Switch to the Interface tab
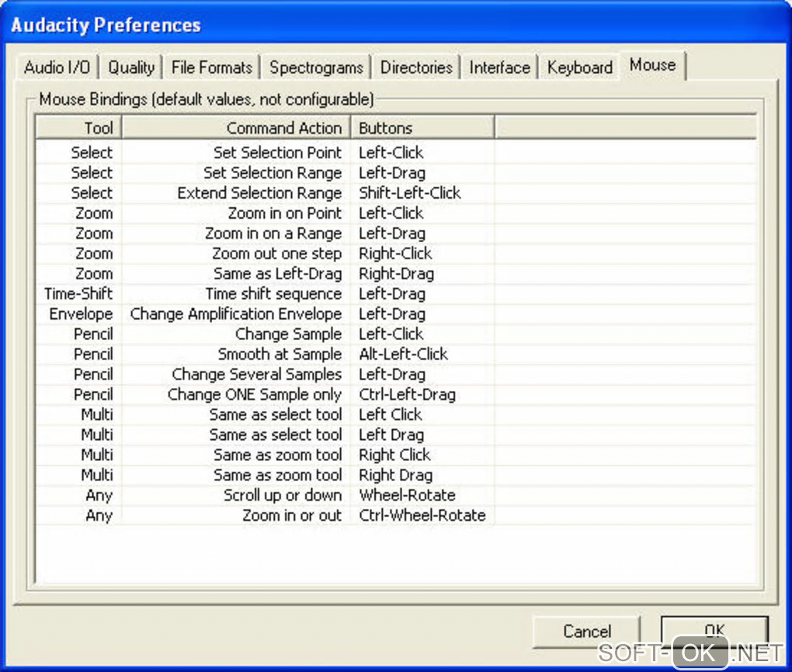792x672 pixels. (x=499, y=68)
